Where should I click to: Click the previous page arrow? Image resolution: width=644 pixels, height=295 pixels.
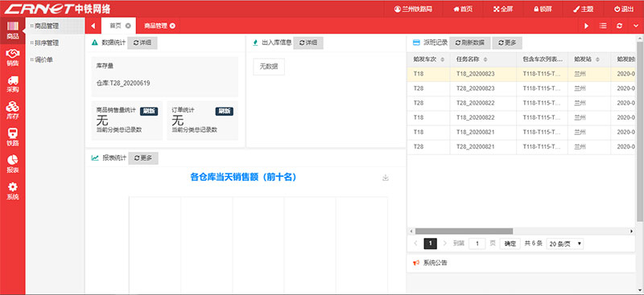tap(415, 244)
